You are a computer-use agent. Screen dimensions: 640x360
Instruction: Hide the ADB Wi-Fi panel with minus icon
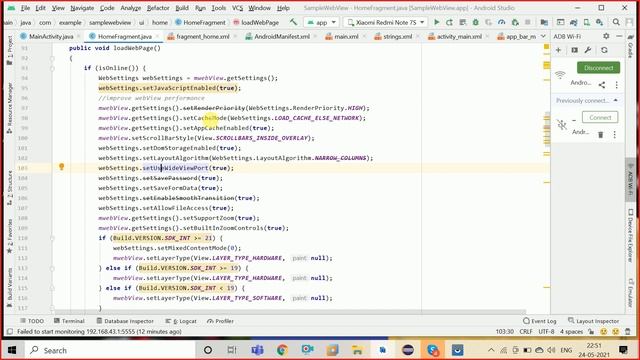[619, 36]
